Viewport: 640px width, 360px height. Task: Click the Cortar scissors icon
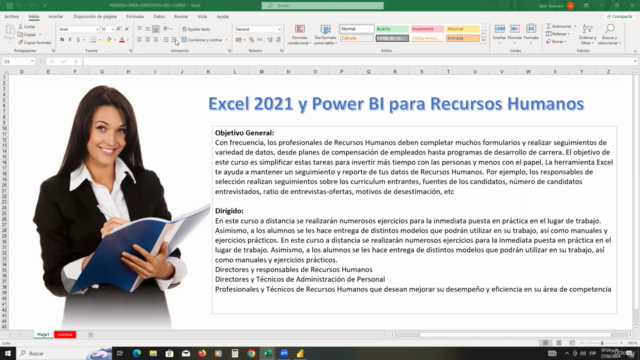20,27
